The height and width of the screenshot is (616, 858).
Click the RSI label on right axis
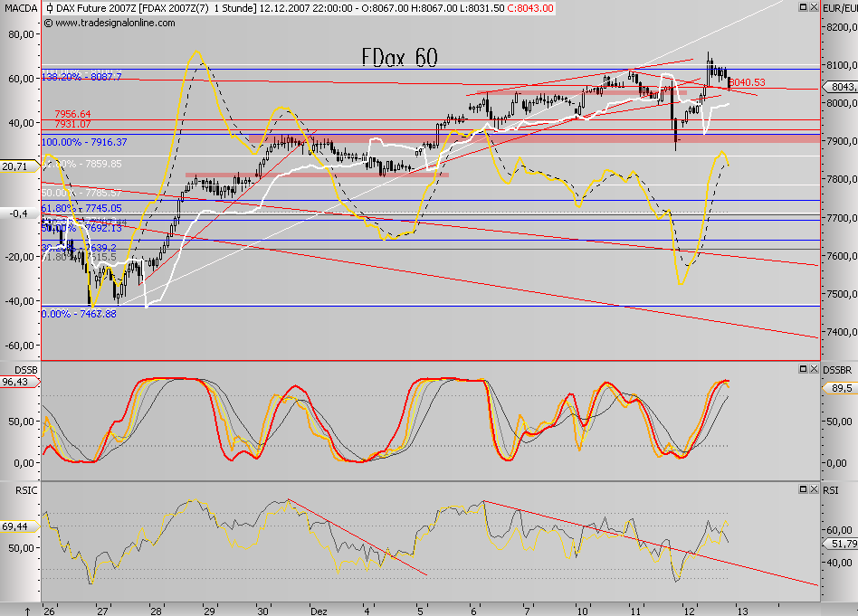831,490
